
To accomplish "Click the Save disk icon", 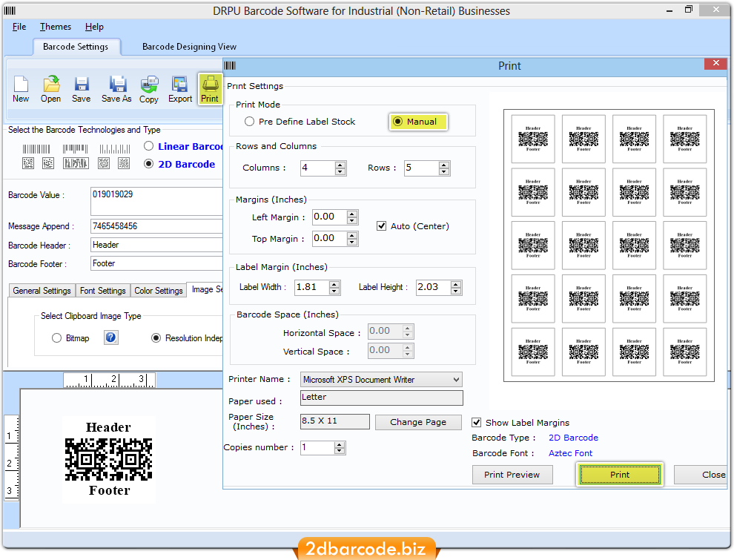I will point(82,89).
